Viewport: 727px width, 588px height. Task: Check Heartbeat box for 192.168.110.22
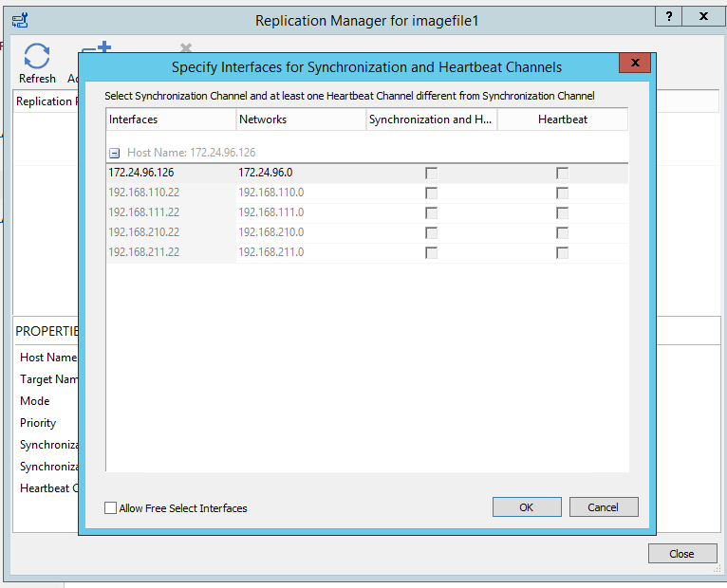click(562, 193)
